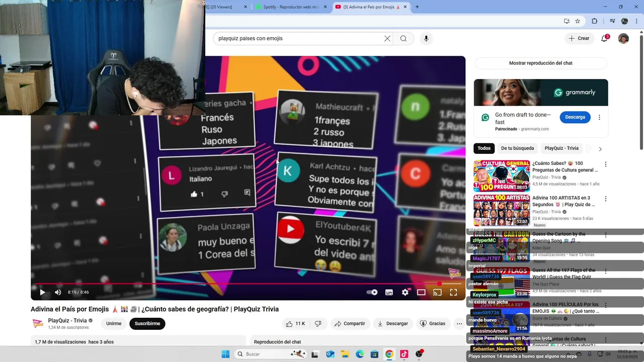
Task: Open the Chrome three-dot menu
Action: point(637,21)
